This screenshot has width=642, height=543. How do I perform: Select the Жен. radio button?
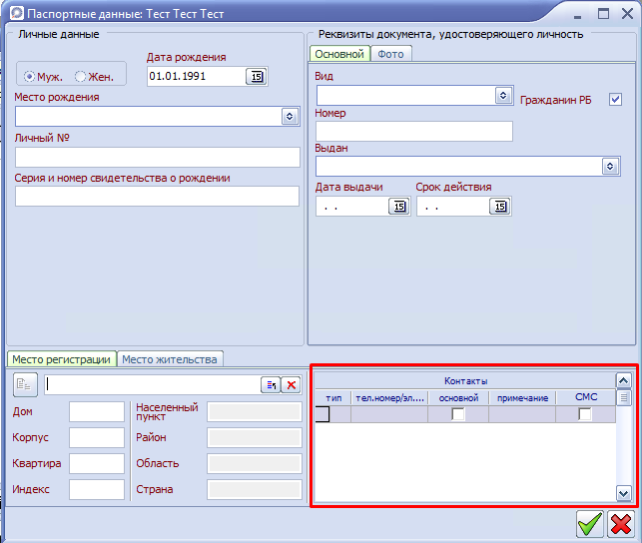tap(81, 77)
